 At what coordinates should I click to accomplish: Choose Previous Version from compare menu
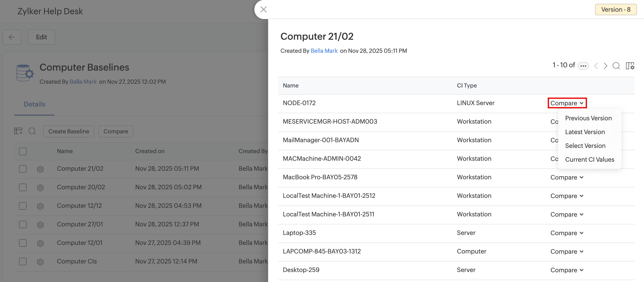[588, 118]
